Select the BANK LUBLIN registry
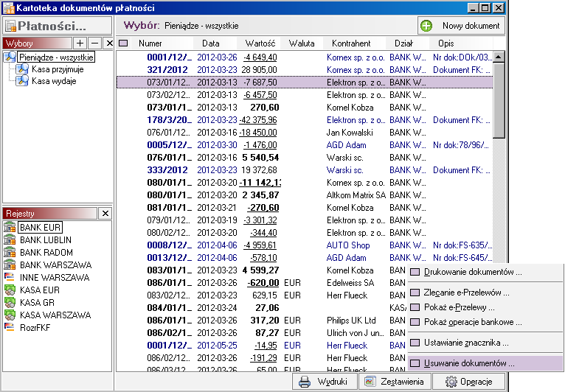The image size is (565, 392). pos(46,240)
